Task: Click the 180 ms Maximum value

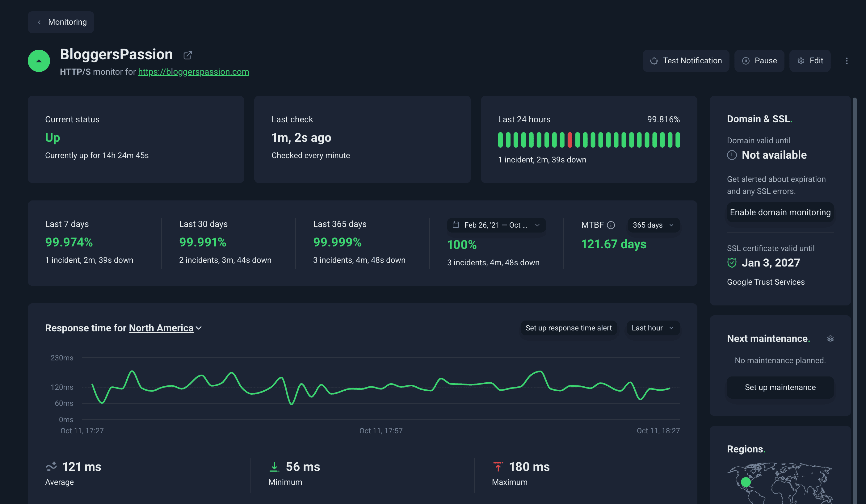Action: pyautogui.click(x=529, y=467)
